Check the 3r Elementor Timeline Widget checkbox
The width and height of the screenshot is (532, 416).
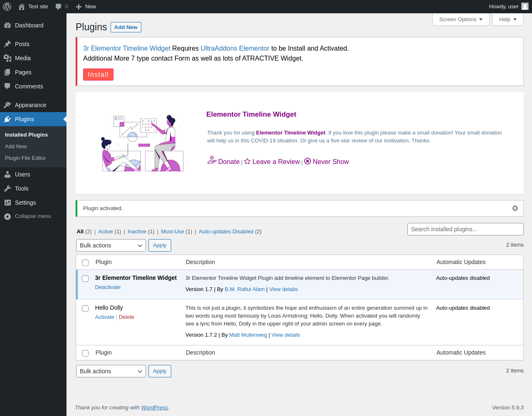(85, 279)
